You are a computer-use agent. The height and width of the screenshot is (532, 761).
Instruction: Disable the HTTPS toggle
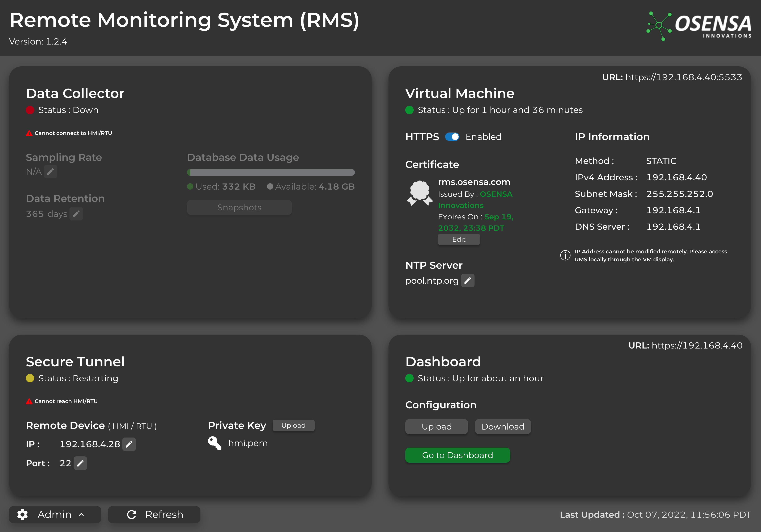(x=452, y=136)
